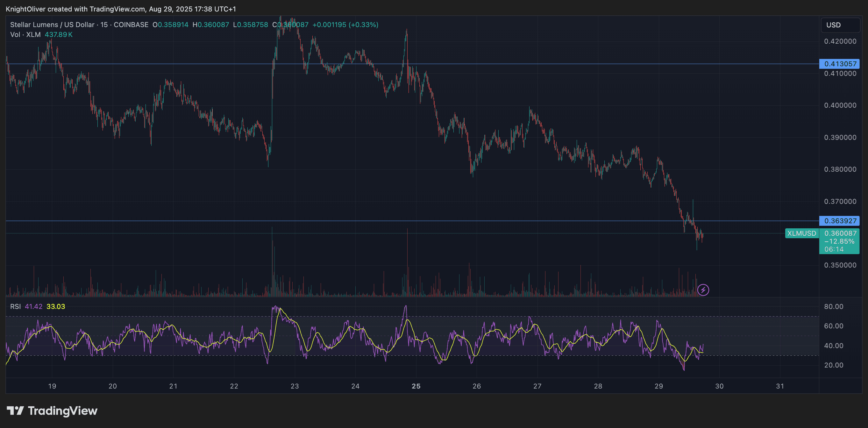
Task: Open the USD currency selector at top right
Action: click(840, 25)
